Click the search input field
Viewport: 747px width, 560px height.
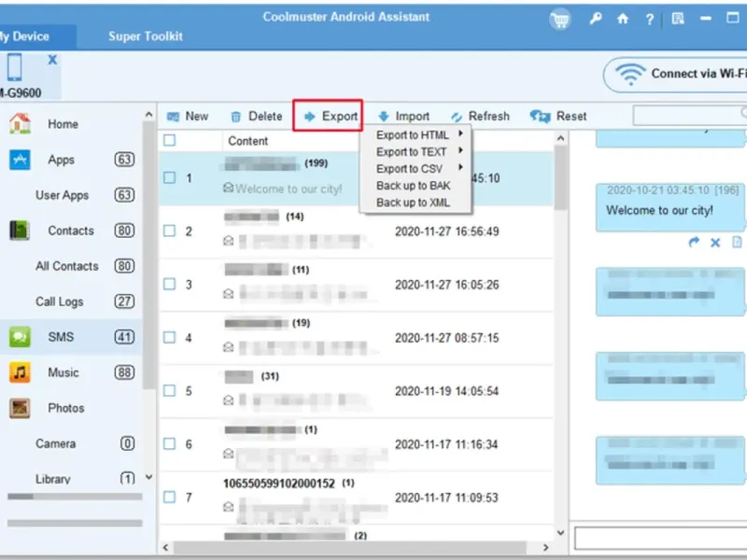690,116
